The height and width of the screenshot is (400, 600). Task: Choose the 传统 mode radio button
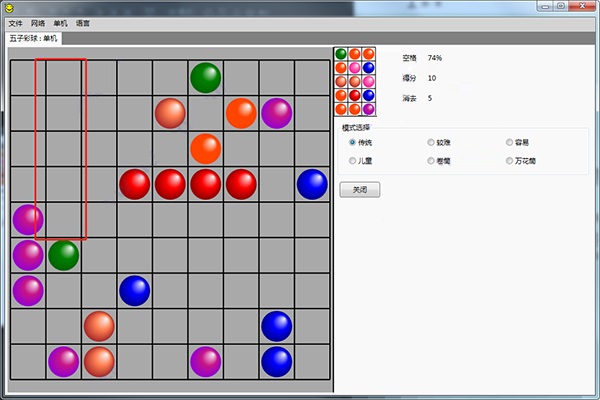point(352,142)
